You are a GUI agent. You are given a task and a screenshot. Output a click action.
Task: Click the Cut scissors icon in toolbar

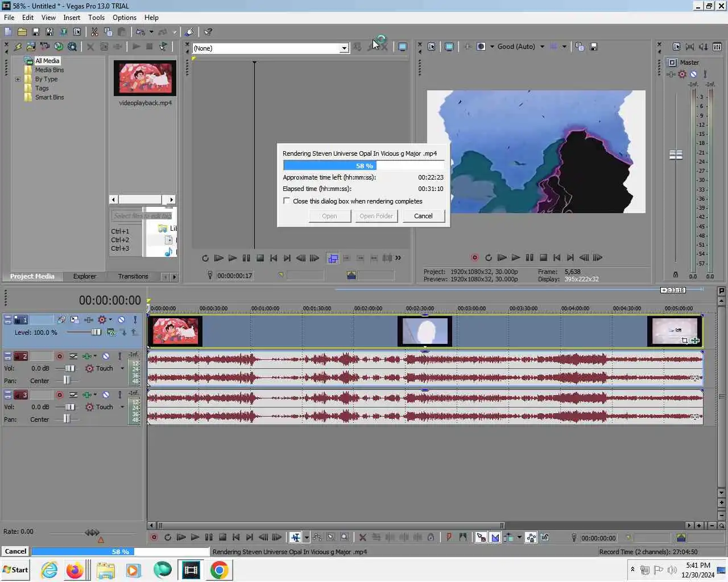(x=94, y=32)
